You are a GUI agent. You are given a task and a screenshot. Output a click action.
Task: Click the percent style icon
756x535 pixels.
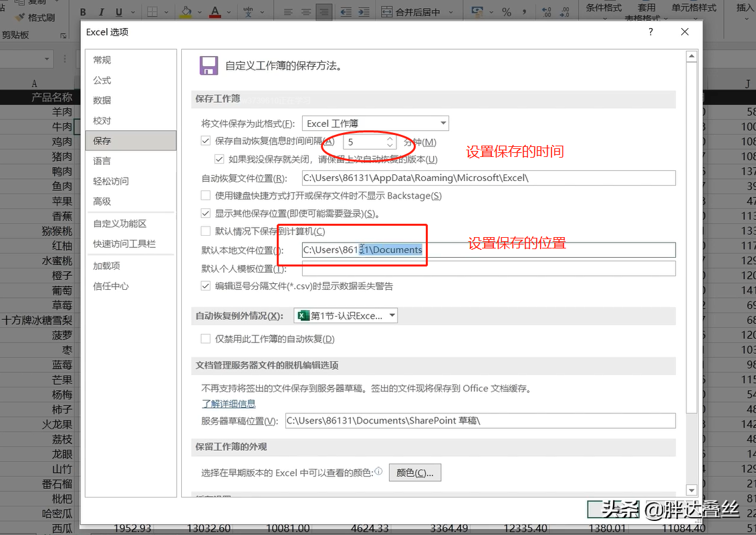(506, 12)
